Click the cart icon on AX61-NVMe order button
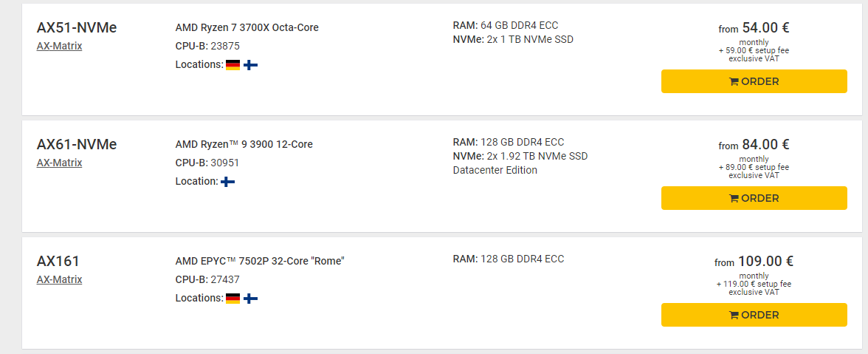The height and width of the screenshot is (354, 868). [734, 198]
